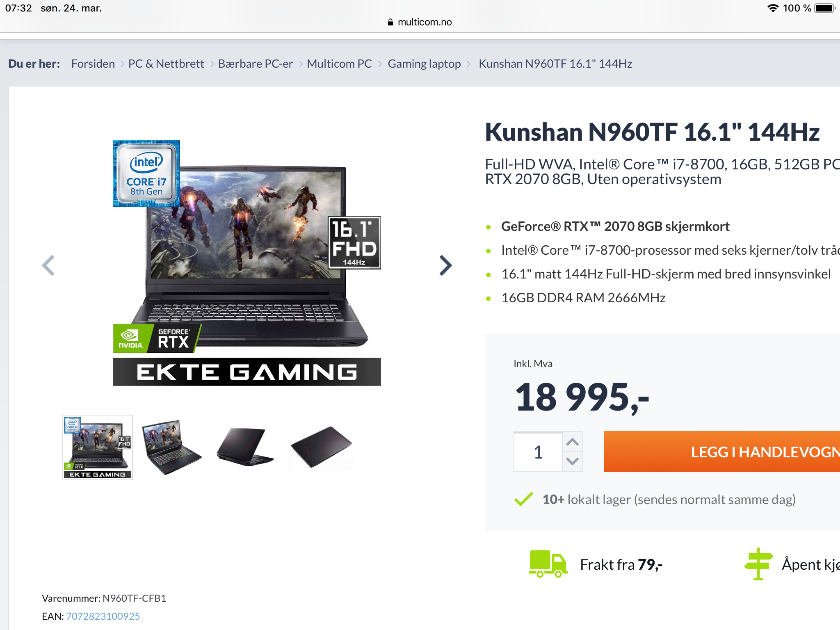840x630 pixels.
Task: Tap the green delivery truck icon
Action: 548,564
